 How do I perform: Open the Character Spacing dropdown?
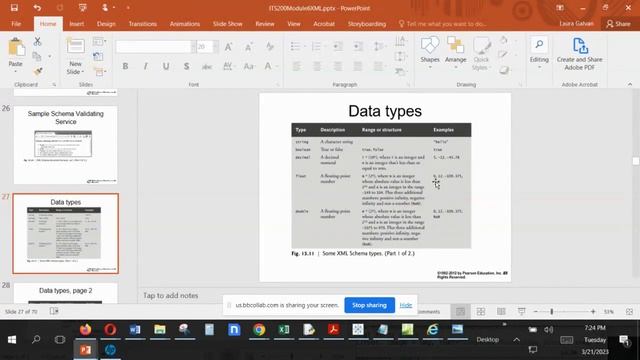(228, 66)
